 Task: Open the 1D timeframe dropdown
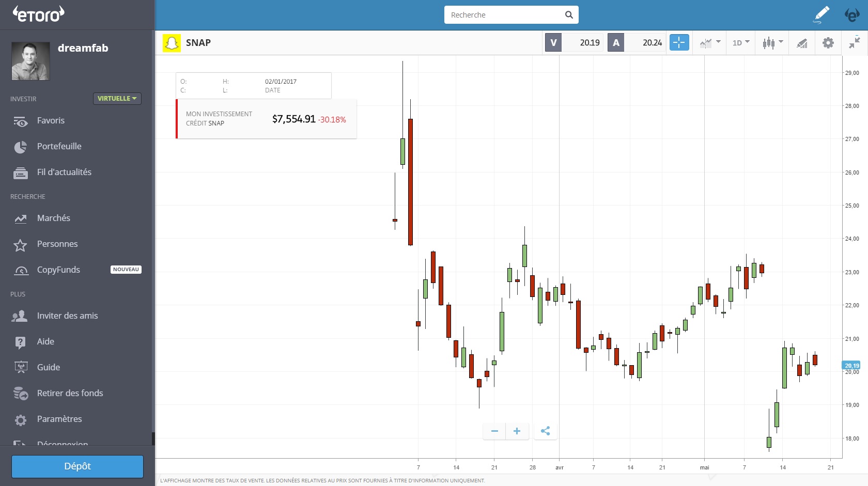click(741, 42)
